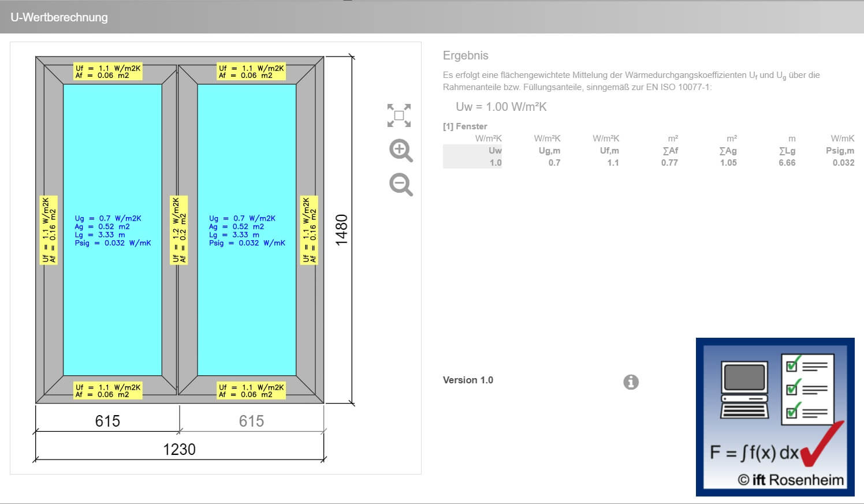Click the U-Wertberechnung header title
Viewport: 864px width, 504px height.
(x=59, y=17)
